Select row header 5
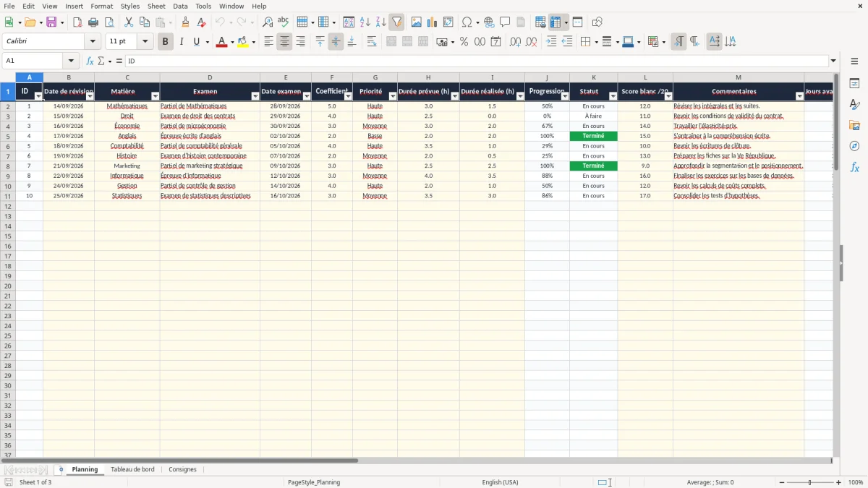This screenshot has width=868, height=488. (8, 136)
